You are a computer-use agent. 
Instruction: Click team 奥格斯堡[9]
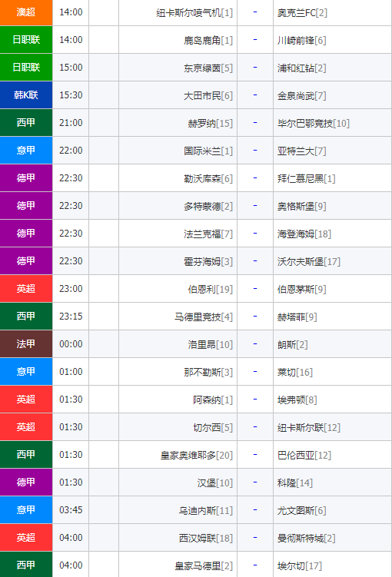pos(302,206)
